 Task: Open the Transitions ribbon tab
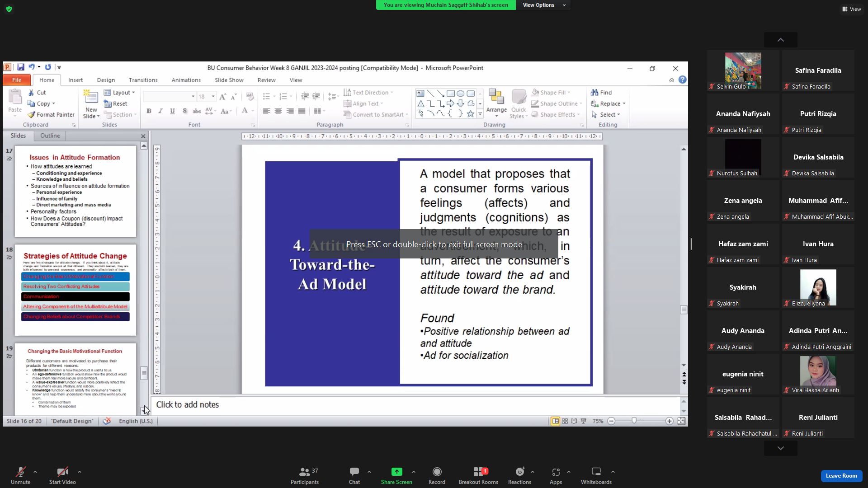point(143,80)
